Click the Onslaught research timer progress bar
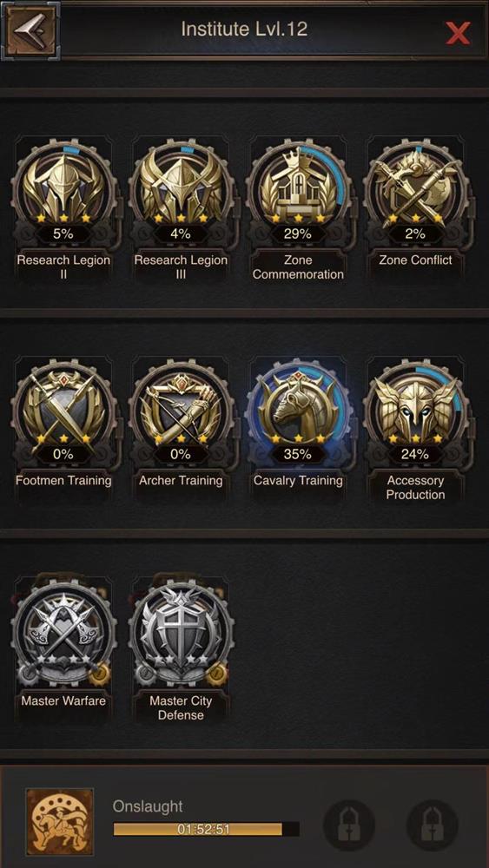This screenshot has width=489, height=868. (x=206, y=829)
